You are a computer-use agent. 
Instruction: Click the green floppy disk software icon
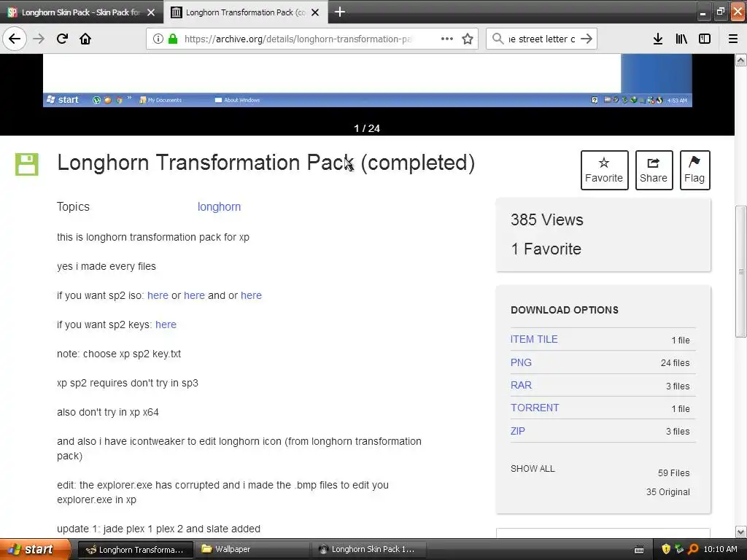coord(27,164)
